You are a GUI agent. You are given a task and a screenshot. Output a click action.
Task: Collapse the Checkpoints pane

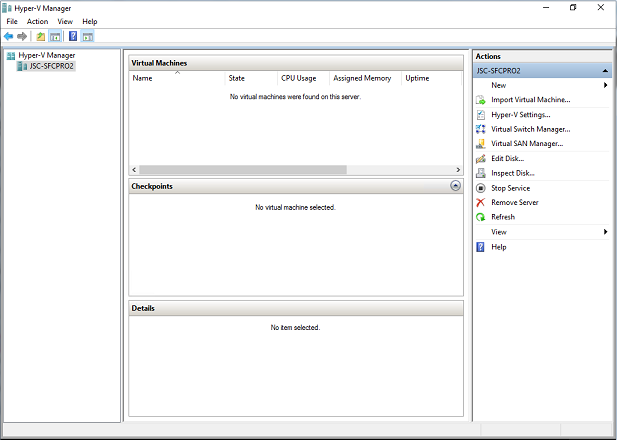tap(455, 186)
